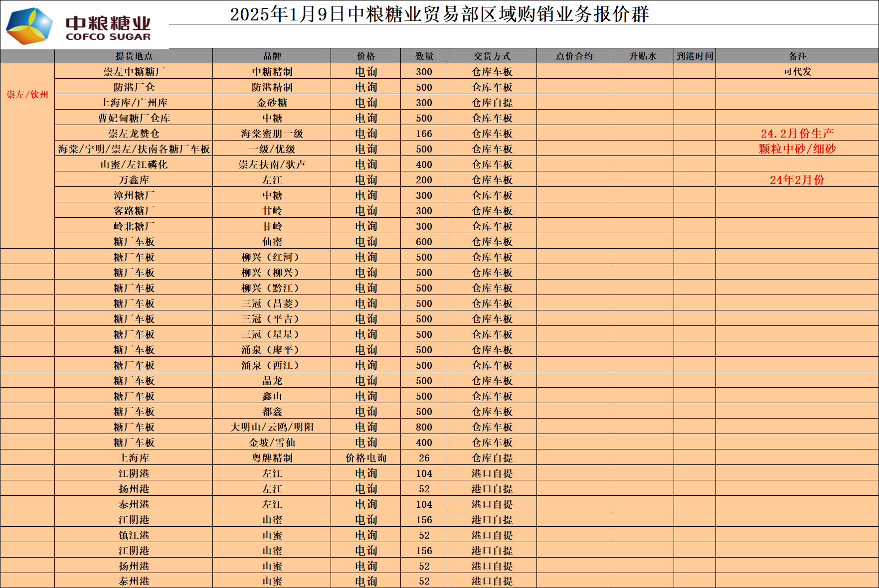This screenshot has height=588, width=879.
Task: Select the 点价合约 column header
Action: (x=574, y=56)
